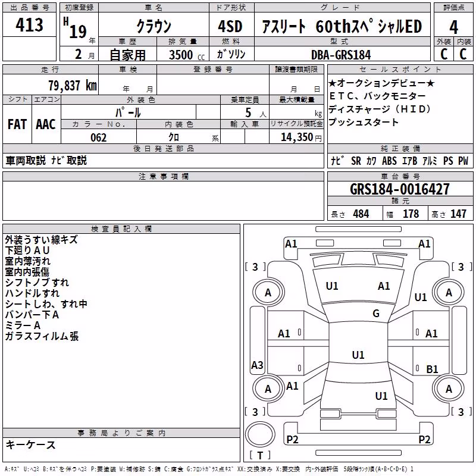Viewport: 476px width, 476px height.
Task: Click the G mark on the windshield
Action: [x=376, y=314]
